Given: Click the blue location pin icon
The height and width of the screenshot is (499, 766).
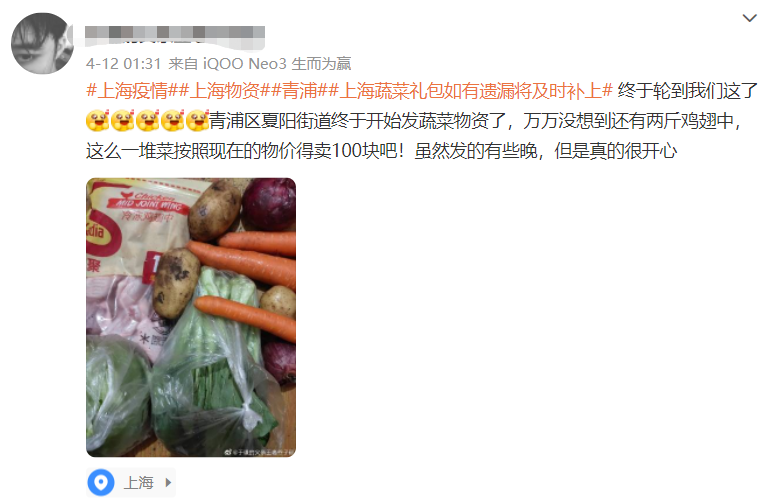Looking at the screenshot, I should coord(101,482).
